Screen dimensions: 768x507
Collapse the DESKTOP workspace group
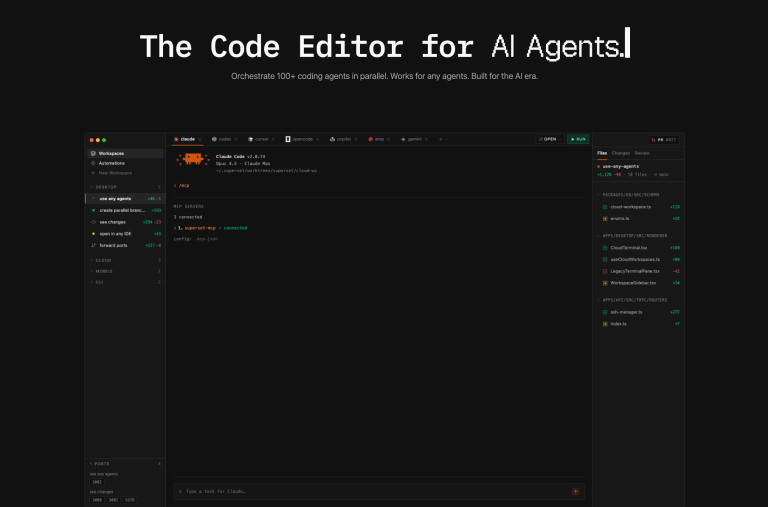pyautogui.click(x=125, y=187)
